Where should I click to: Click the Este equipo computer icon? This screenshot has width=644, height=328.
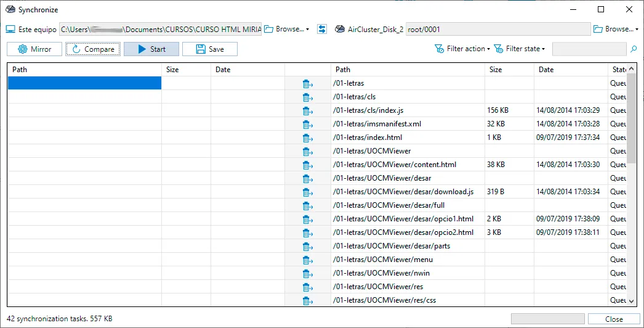click(10, 29)
